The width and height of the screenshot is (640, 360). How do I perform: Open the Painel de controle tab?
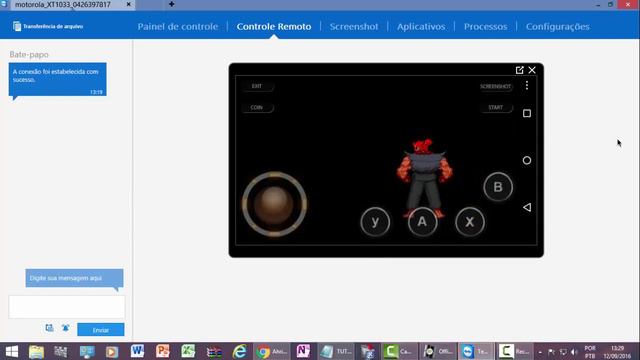[x=178, y=27]
